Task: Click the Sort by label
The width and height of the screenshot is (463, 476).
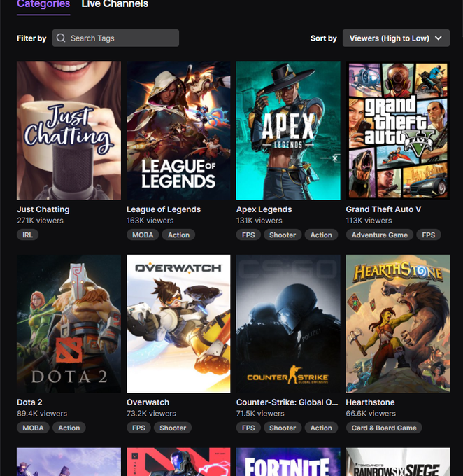Action: [323, 38]
